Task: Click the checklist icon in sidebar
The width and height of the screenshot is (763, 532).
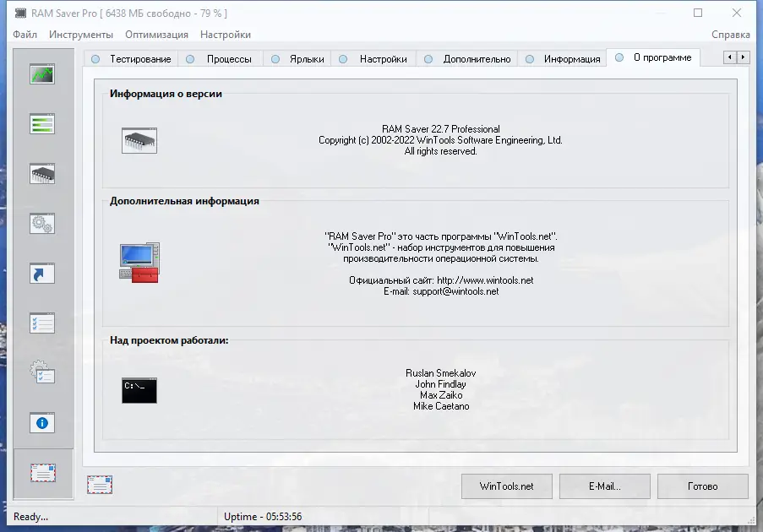Action: point(41,323)
